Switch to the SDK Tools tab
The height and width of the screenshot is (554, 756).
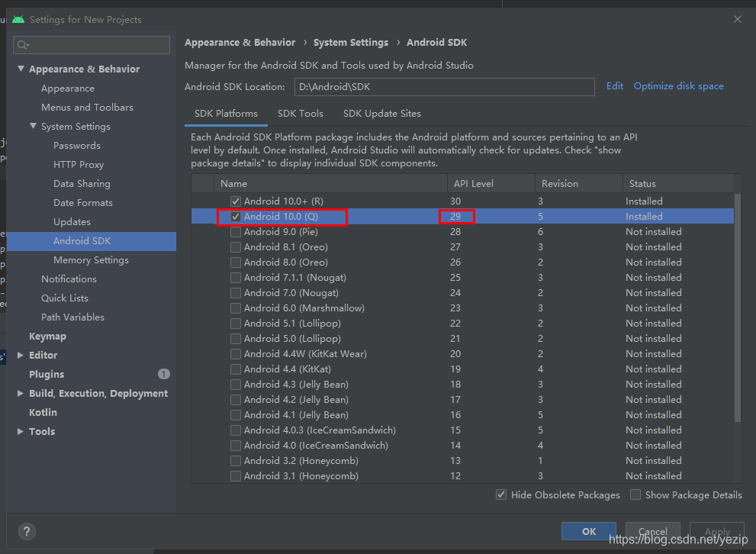pos(301,114)
